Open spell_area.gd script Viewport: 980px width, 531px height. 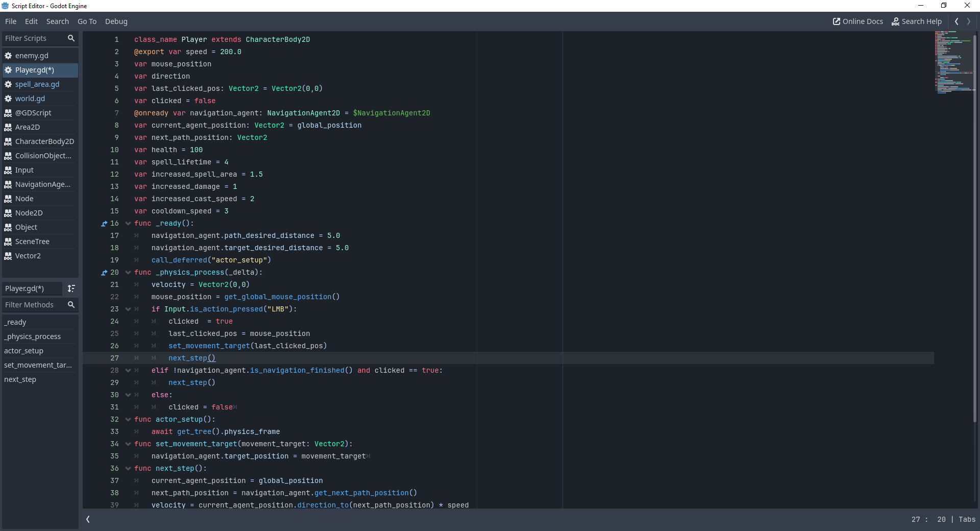pyautogui.click(x=40, y=84)
